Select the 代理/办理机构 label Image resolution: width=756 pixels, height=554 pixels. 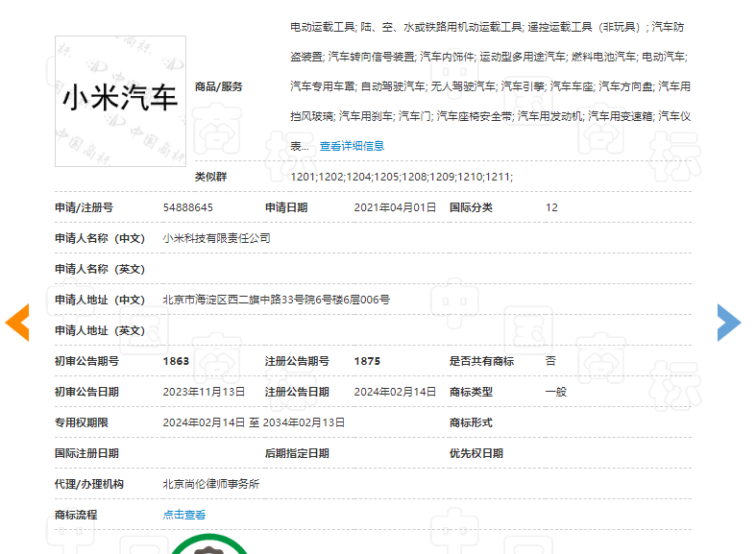pos(89,484)
